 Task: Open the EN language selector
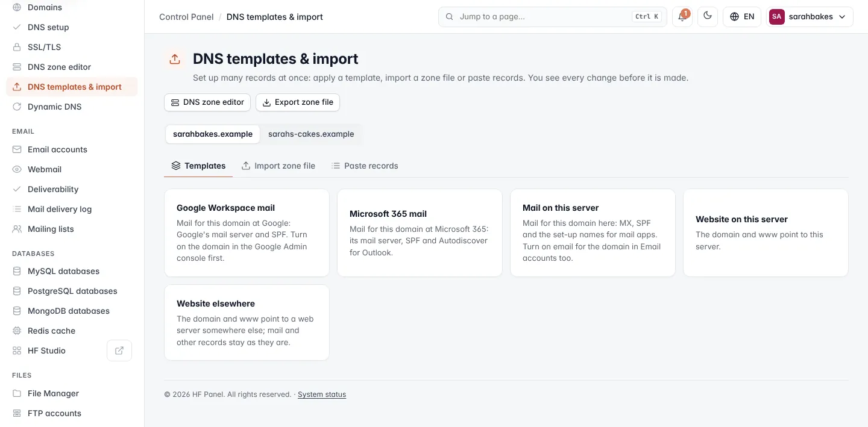click(742, 17)
